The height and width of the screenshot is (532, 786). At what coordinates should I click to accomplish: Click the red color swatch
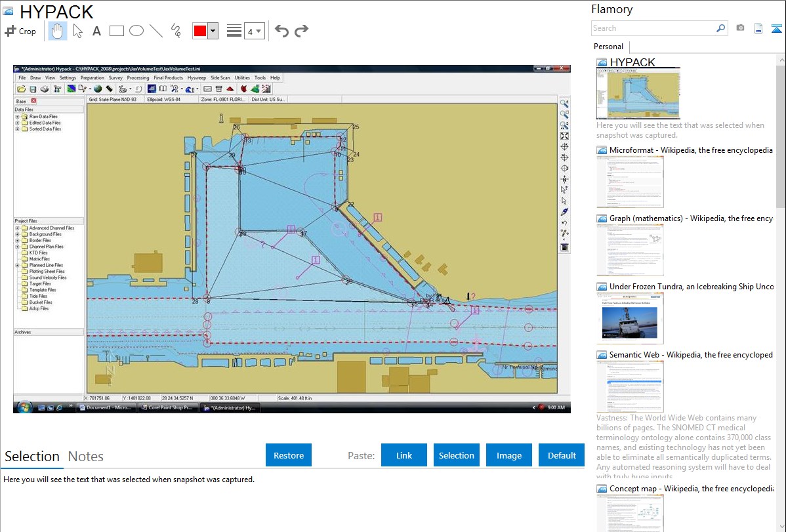coord(199,31)
